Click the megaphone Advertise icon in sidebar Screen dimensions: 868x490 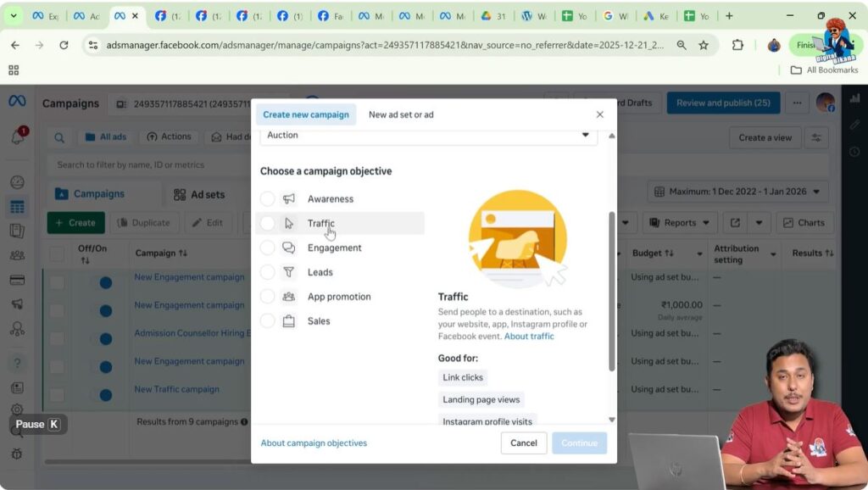17,303
